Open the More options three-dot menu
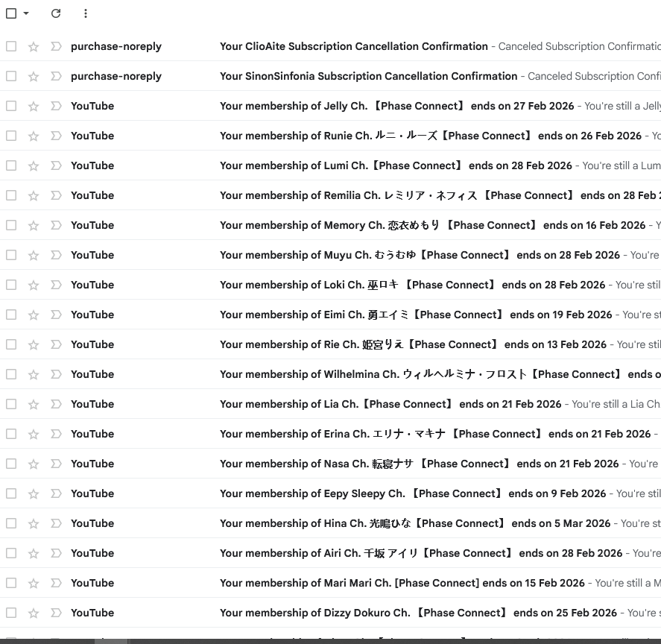 [x=86, y=13]
